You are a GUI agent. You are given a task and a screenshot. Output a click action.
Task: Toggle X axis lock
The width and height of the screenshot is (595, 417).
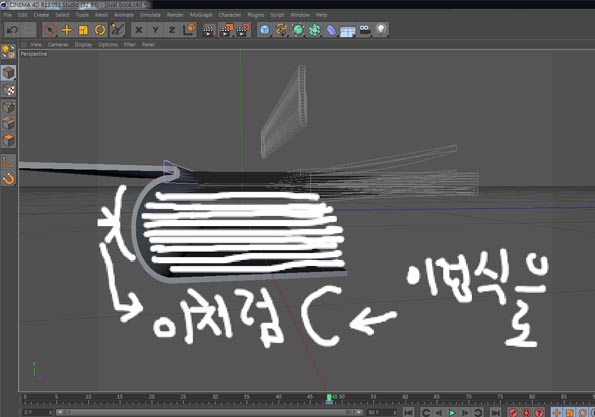pyautogui.click(x=139, y=30)
